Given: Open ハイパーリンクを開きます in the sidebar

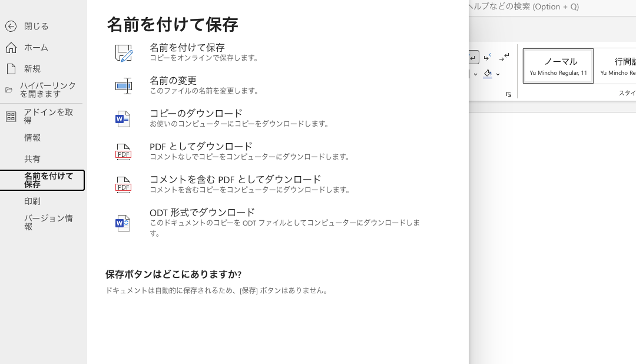Looking at the screenshot, I should 47,90.
